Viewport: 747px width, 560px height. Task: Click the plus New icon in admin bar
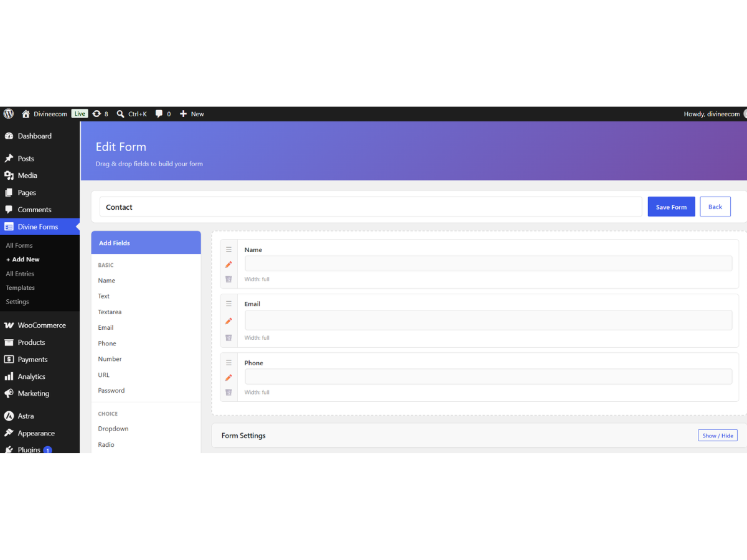[183, 114]
